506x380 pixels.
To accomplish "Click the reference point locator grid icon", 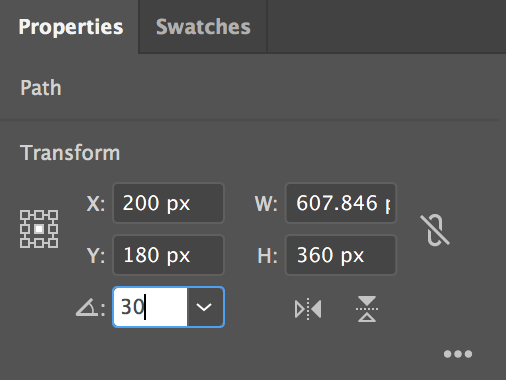I will [x=39, y=229].
